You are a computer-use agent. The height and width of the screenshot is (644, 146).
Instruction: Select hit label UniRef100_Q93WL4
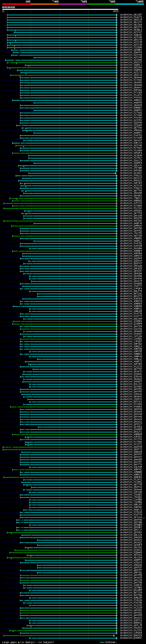[x=131, y=30]
